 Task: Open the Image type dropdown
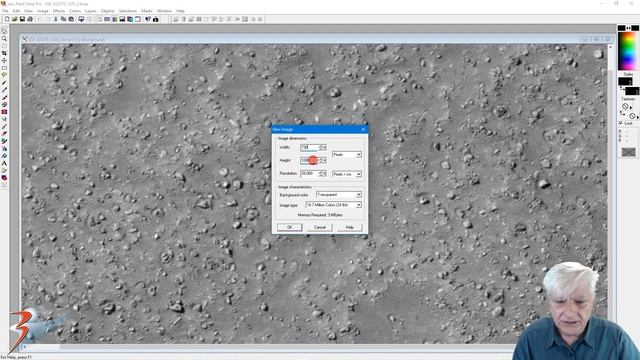[333, 205]
